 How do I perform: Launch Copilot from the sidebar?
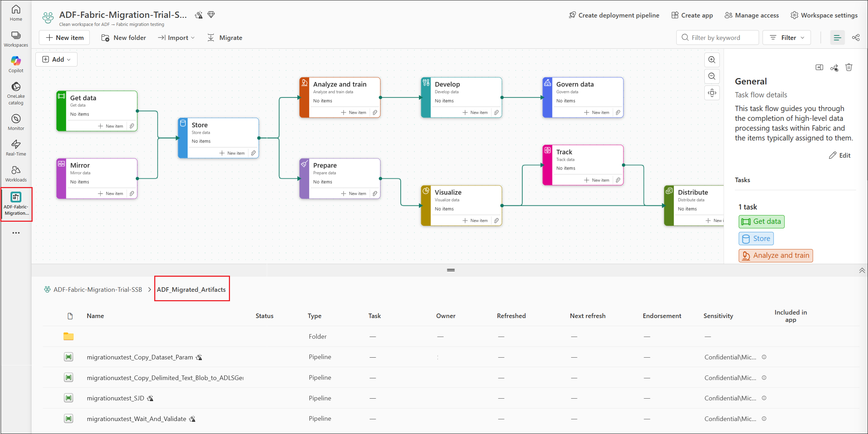pos(16,64)
